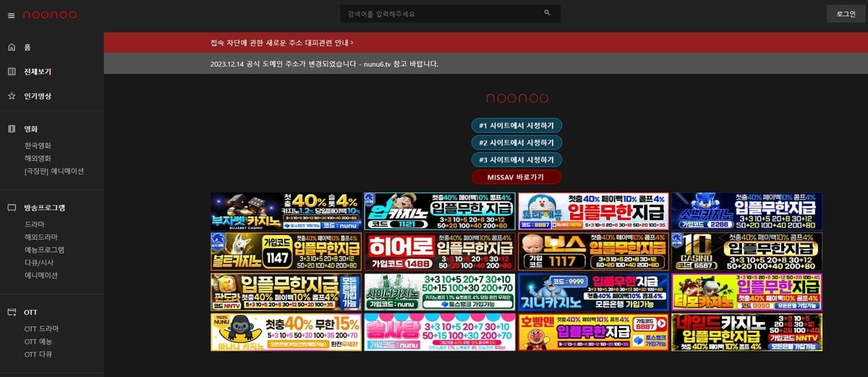Viewport: 868px width, 377px height.
Task: Open 드라마 under 방송프로그램
Action: click(x=34, y=224)
